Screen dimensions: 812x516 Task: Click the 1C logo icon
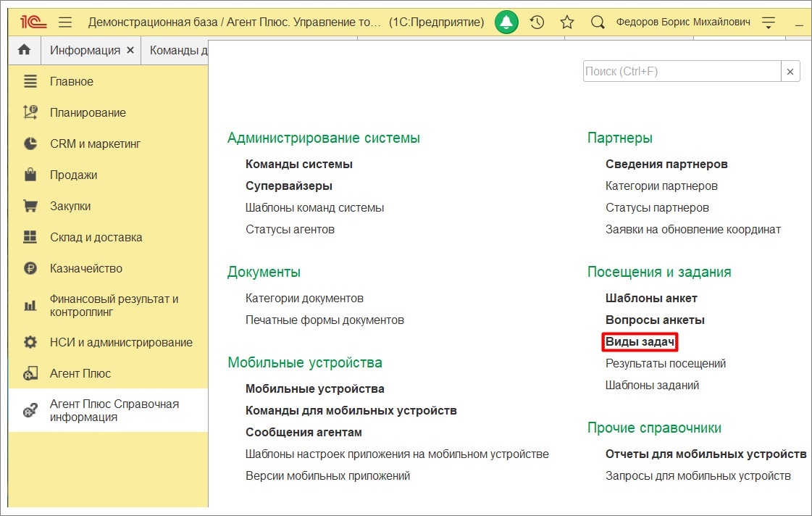(x=33, y=22)
